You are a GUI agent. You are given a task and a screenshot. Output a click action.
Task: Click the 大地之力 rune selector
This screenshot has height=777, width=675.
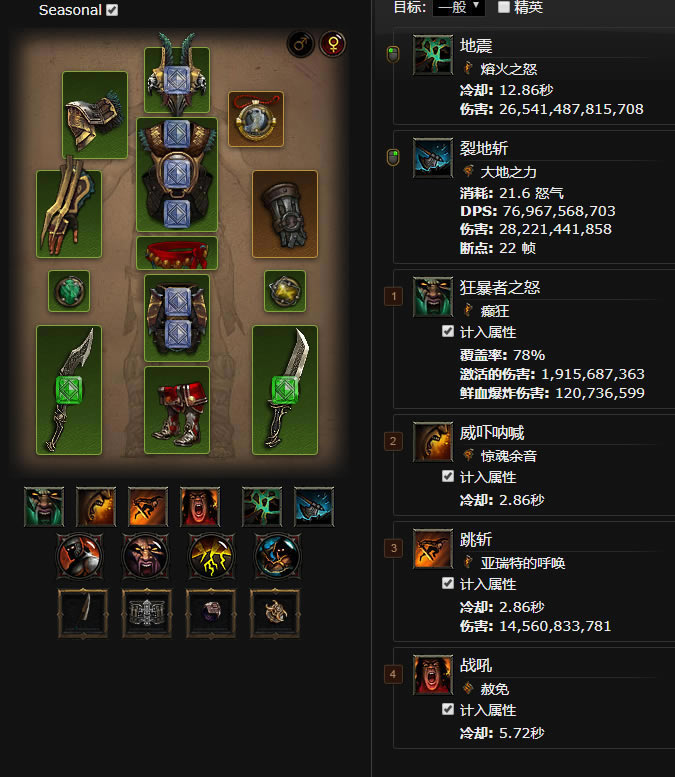tap(501, 172)
